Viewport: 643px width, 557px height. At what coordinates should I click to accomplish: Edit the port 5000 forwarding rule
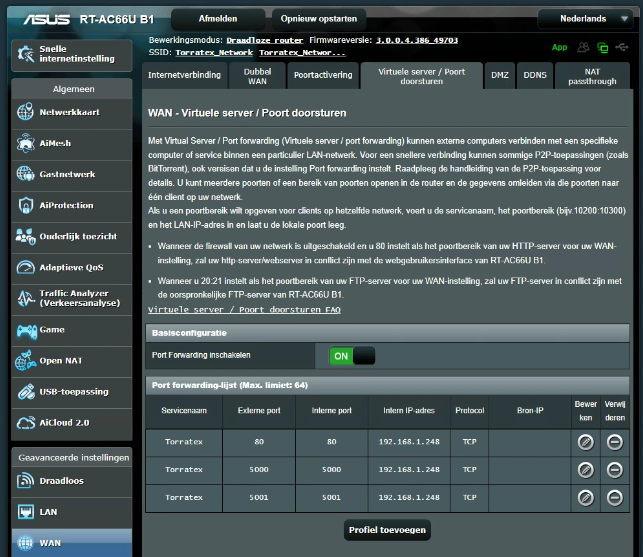click(x=586, y=469)
